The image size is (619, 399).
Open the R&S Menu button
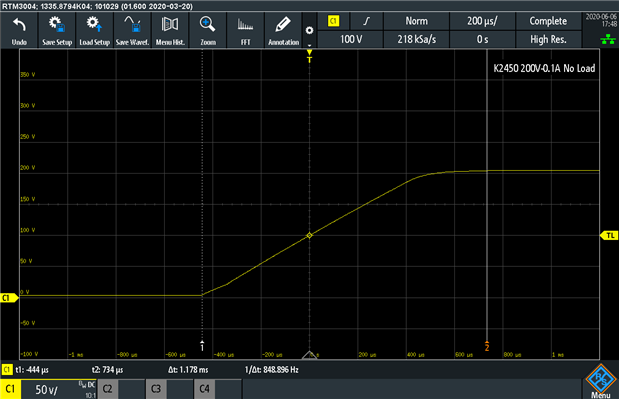(x=601, y=381)
